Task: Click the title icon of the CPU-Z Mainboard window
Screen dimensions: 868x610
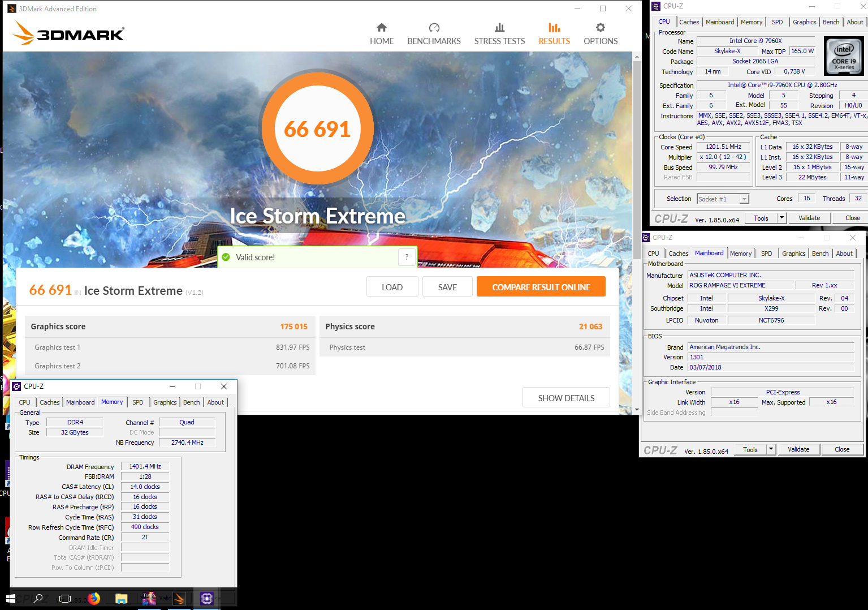Action: coord(646,238)
